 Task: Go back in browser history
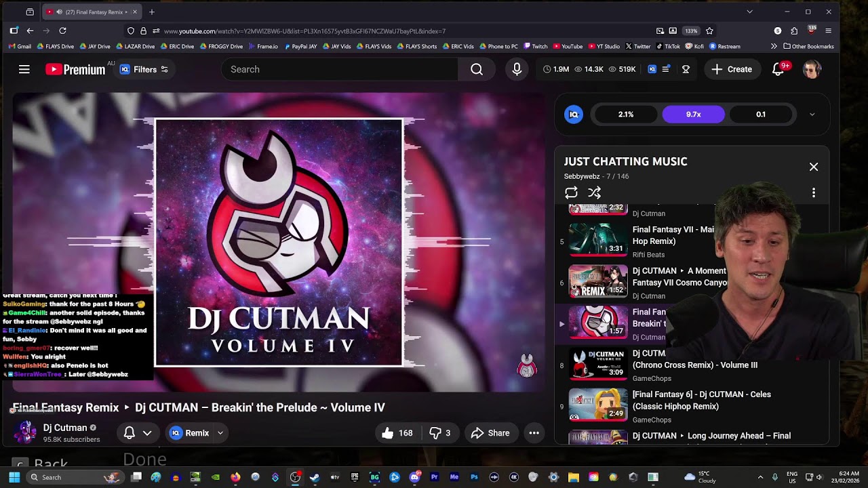point(30,30)
